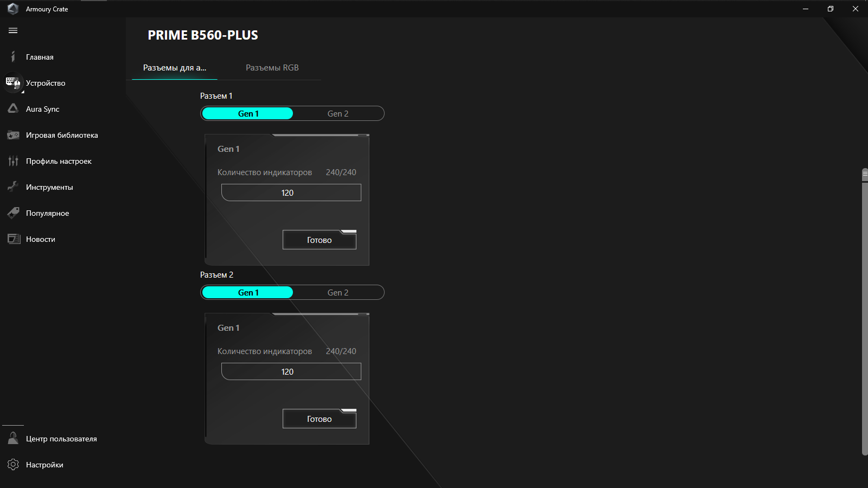Click 240/240 value in Разъем 1 card
Screen dimensions: 868x488
[341, 172]
